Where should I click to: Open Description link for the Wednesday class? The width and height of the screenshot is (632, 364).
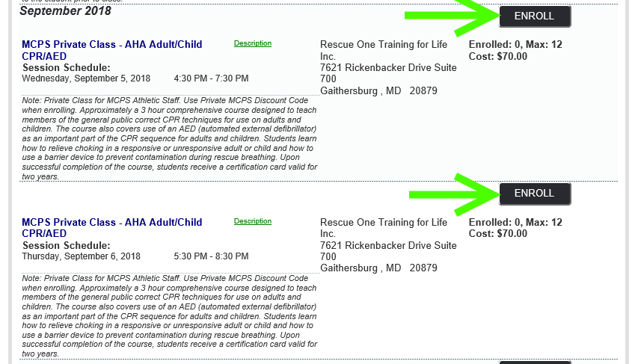(x=253, y=43)
